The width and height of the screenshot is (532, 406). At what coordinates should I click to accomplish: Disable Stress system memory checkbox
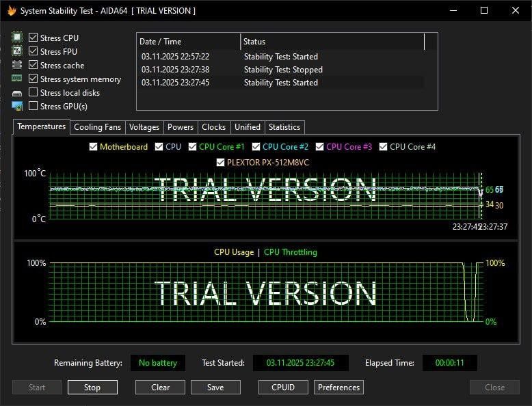33,79
